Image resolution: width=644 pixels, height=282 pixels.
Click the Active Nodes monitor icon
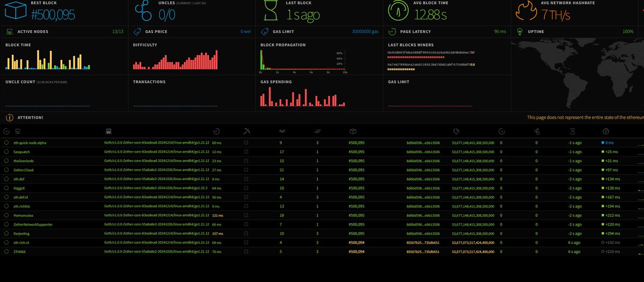coord(10,32)
